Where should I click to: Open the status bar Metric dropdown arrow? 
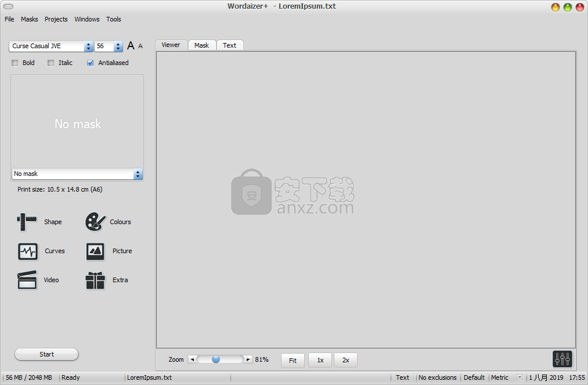(520, 377)
